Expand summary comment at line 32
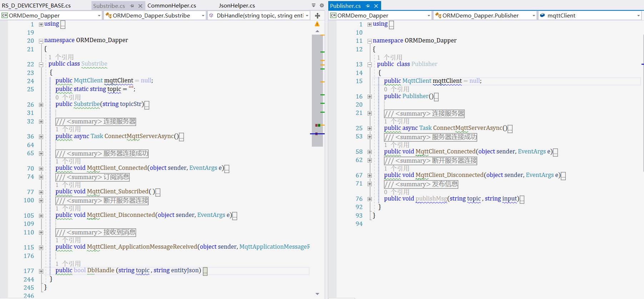 tap(41, 122)
